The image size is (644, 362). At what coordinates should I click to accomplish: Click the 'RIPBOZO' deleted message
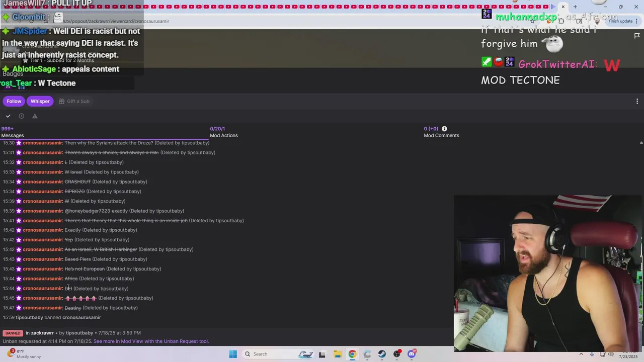[74, 192]
